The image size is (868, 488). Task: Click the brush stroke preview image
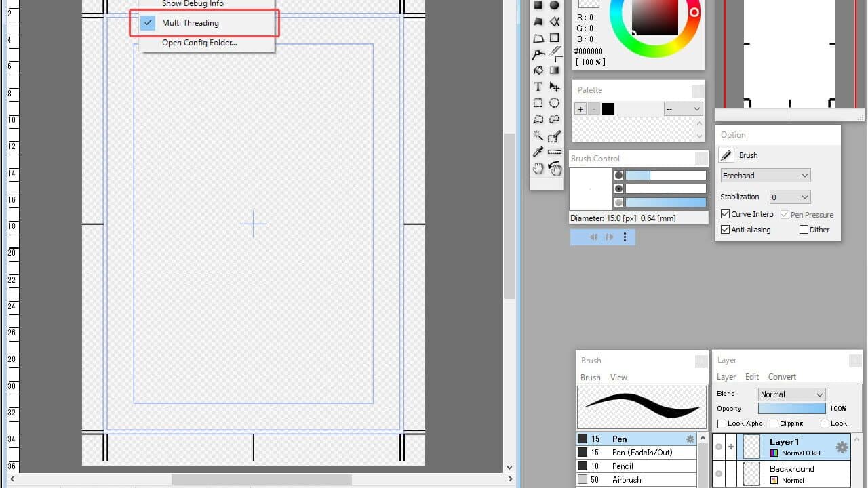pos(642,407)
